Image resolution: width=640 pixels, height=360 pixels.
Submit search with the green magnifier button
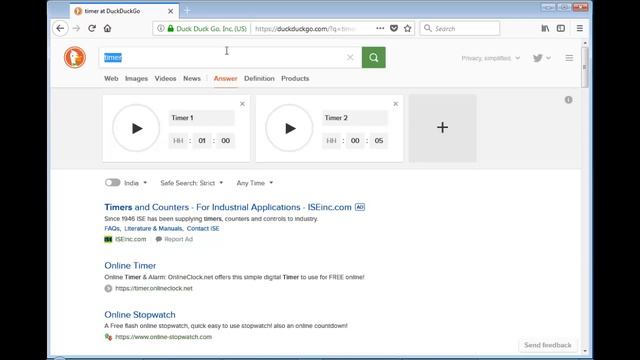pyautogui.click(x=373, y=58)
